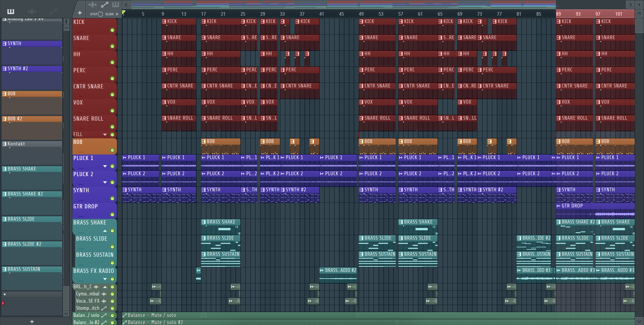Click the vertical scroll down arrow at bottom right
Screen dimensions: 644x325
tap(639, 321)
